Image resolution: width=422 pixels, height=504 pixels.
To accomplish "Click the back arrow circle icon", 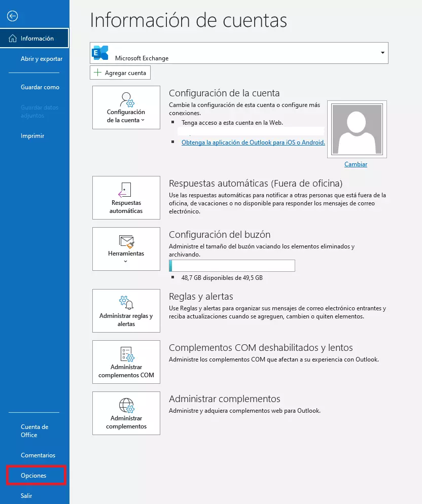I will click(x=13, y=16).
